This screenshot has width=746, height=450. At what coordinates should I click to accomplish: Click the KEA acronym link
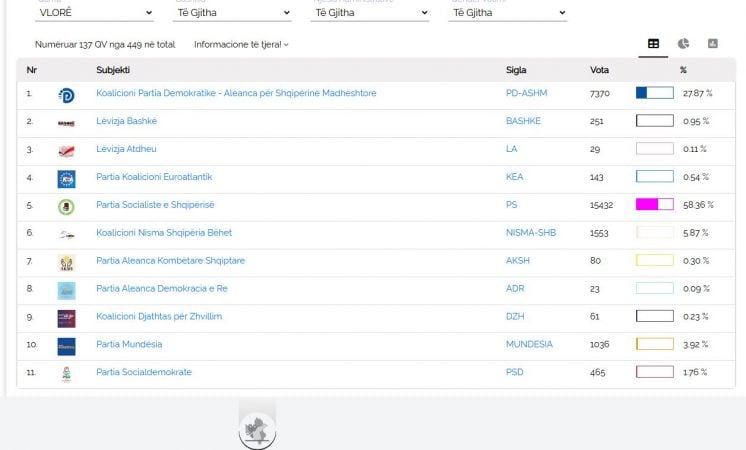[514, 176]
